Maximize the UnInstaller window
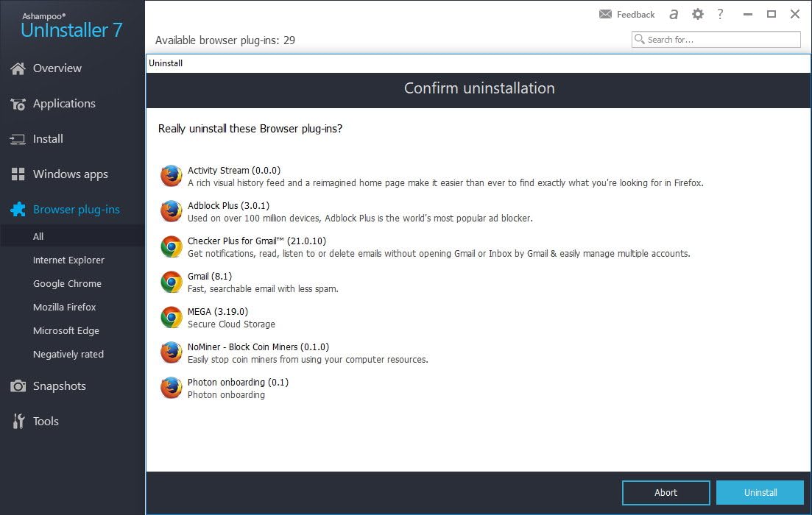812x515 pixels. tap(772, 15)
